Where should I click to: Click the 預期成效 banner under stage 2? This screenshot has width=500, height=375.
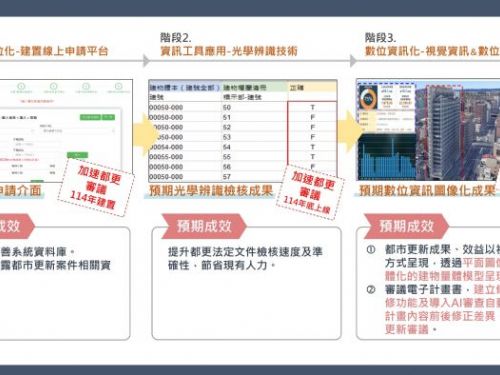(x=204, y=226)
